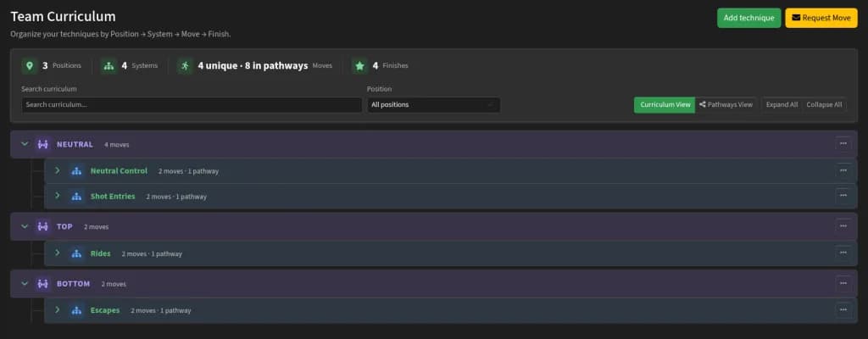
Task: Click the Positions pin icon
Action: (x=30, y=66)
